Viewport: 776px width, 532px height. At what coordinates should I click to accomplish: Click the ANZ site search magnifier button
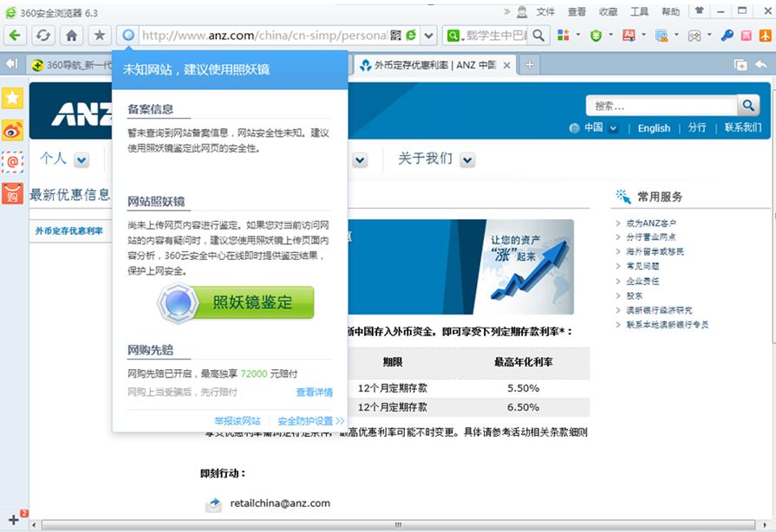pos(748,106)
